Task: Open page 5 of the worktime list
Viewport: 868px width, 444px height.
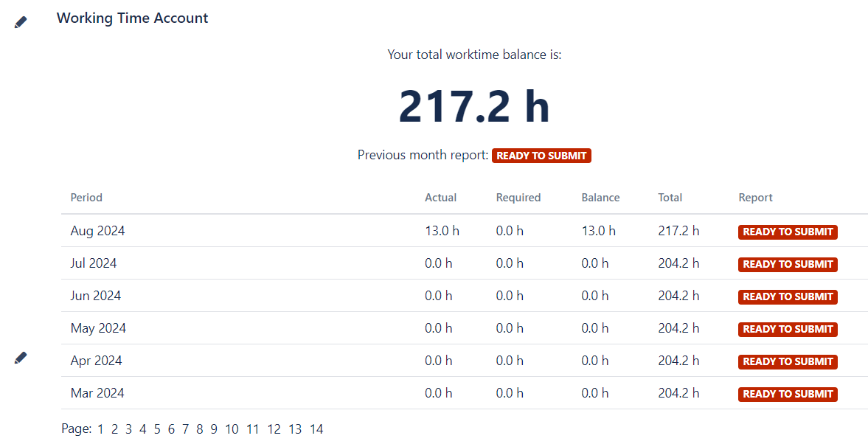Action: point(157,429)
